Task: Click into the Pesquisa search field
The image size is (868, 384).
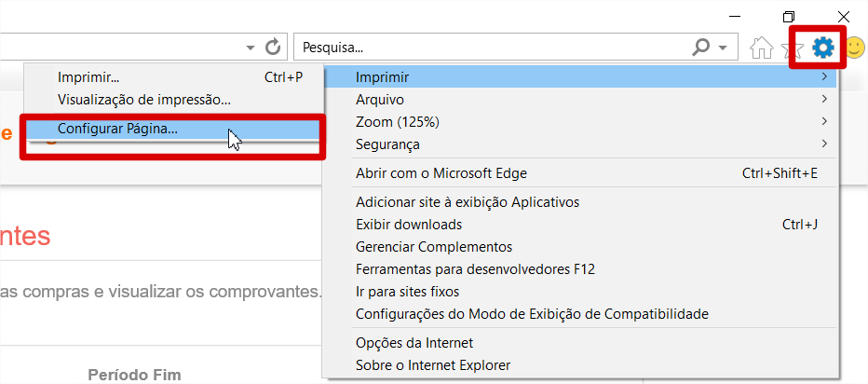Action: (x=493, y=48)
